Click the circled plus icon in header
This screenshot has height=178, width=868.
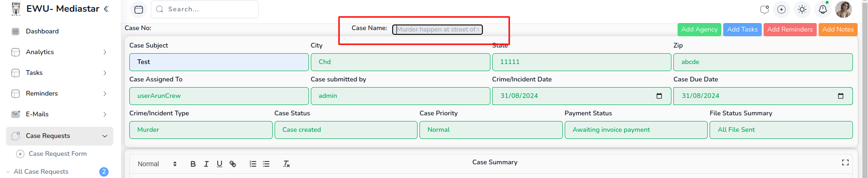781,9
